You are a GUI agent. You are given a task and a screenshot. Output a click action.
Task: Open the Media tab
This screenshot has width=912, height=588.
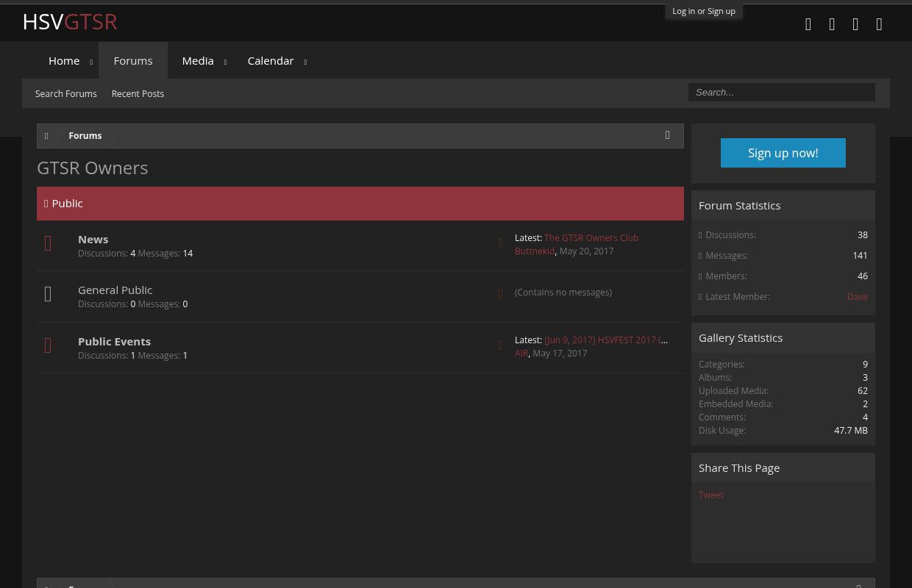[198, 60]
